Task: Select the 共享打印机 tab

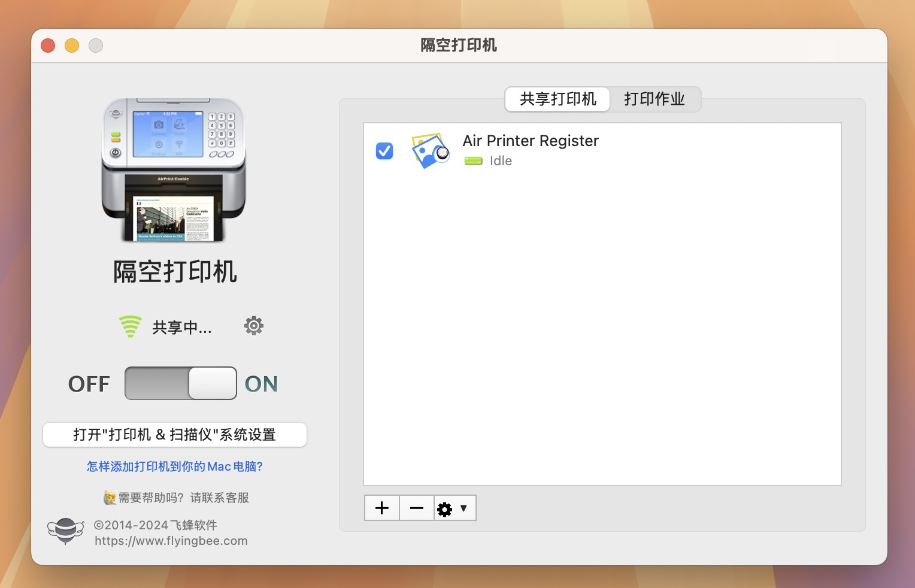Action: coord(557,99)
